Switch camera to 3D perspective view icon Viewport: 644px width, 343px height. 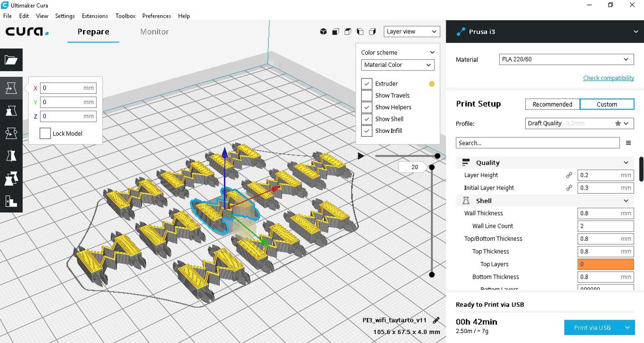pos(324,32)
